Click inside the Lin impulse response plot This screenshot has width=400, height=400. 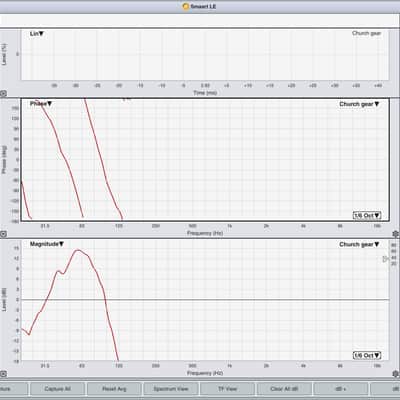205,55
